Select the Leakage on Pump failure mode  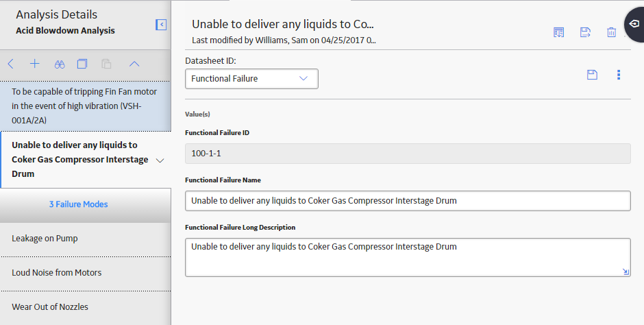tap(86, 239)
